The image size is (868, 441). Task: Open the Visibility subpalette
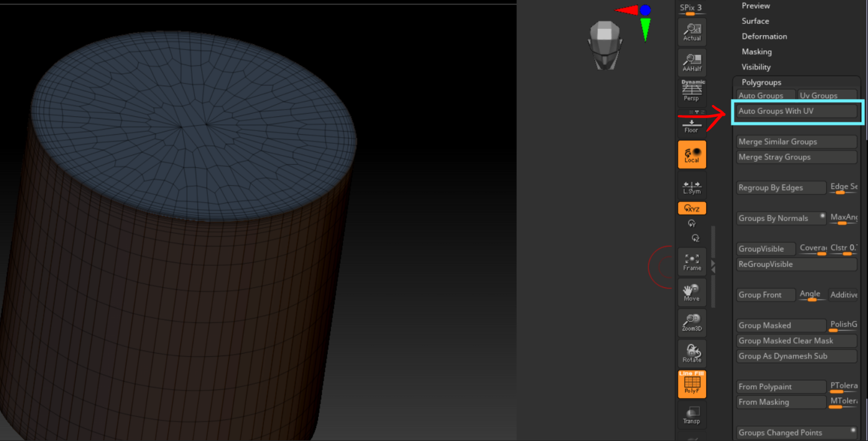click(756, 67)
